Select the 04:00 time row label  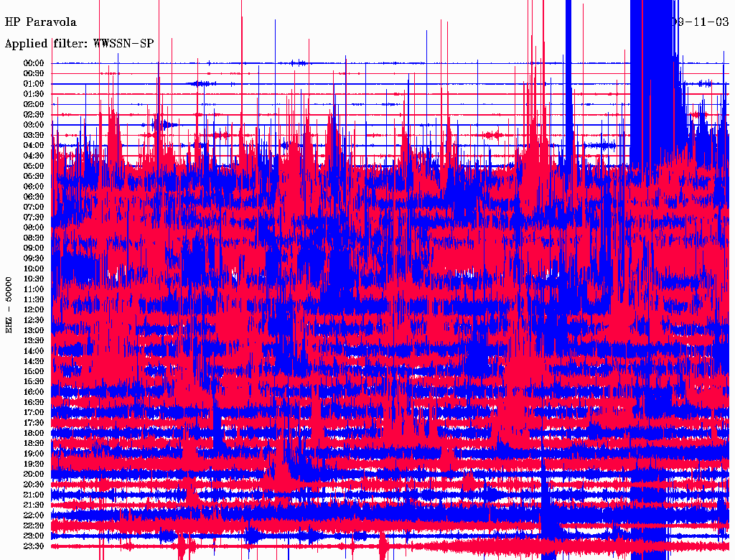tap(34, 146)
